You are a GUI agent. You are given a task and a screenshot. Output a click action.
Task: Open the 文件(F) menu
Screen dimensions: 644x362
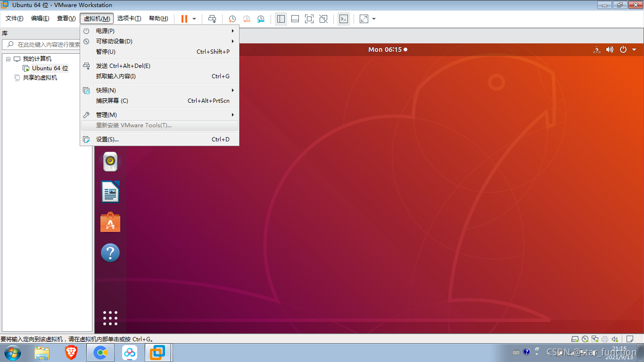click(x=15, y=18)
